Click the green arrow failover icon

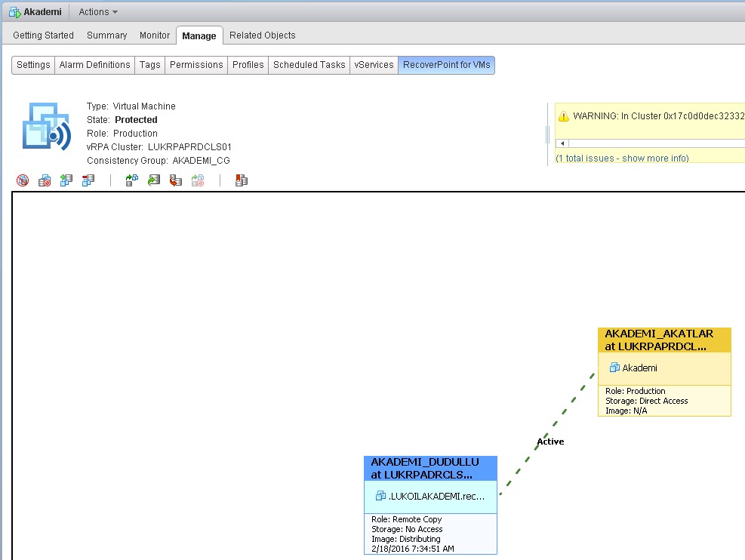click(154, 180)
